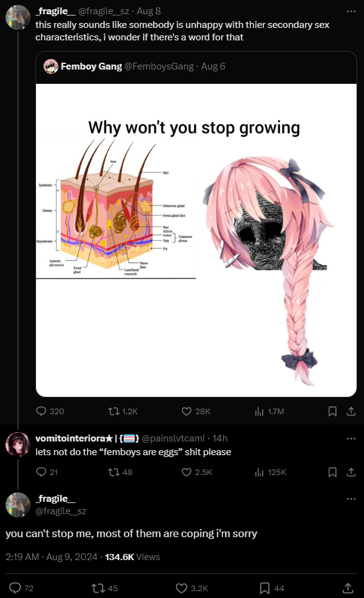Bookmark the final tweet with 44 bookmarks

click(x=271, y=588)
